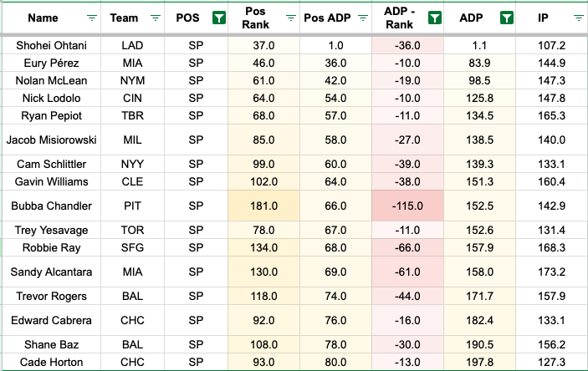Viewport: 588px width, 371px height.
Task: Click Sandy Alcantara's 173.2 IP cell
Action: [552, 272]
